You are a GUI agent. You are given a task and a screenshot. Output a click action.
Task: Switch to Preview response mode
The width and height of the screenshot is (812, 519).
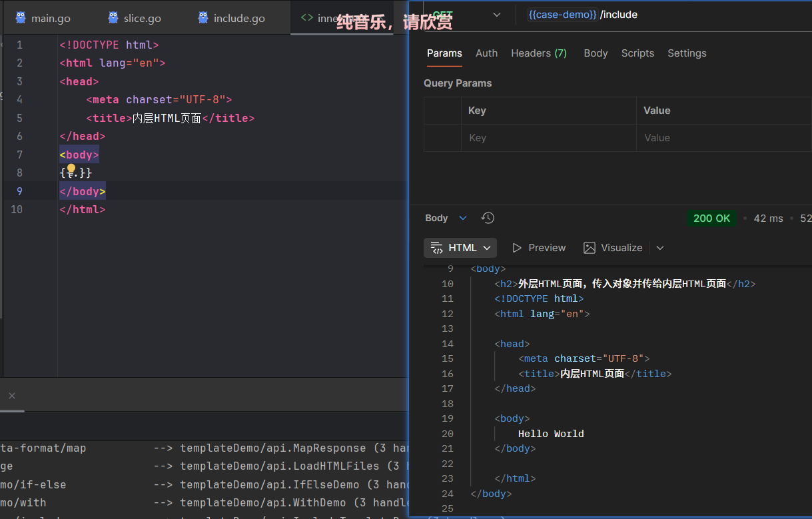pyautogui.click(x=539, y=248)
